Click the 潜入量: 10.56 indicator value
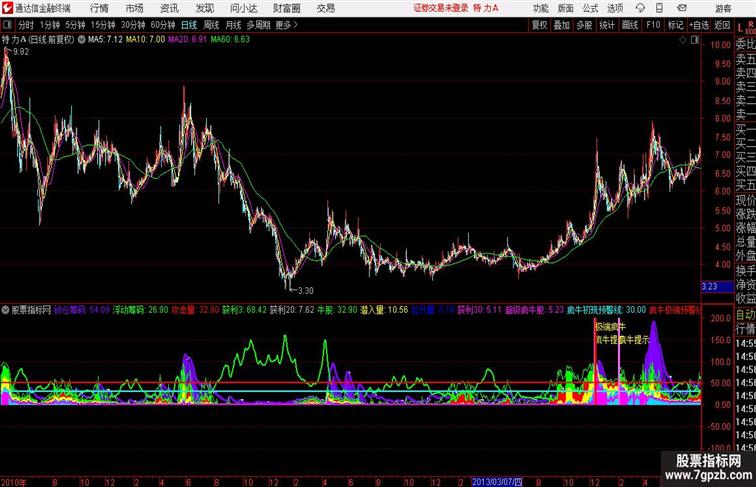Image resolution: width=756 pixels, height=487 pixels. (384, 310)
